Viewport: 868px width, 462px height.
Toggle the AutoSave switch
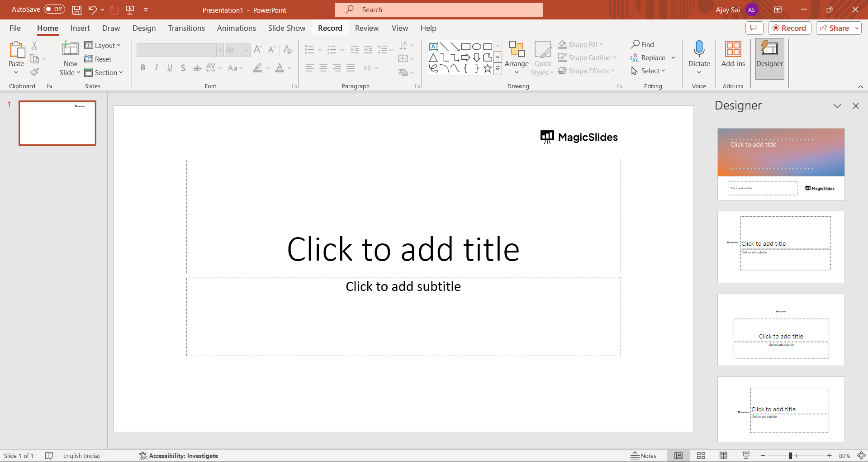[54, 10]
